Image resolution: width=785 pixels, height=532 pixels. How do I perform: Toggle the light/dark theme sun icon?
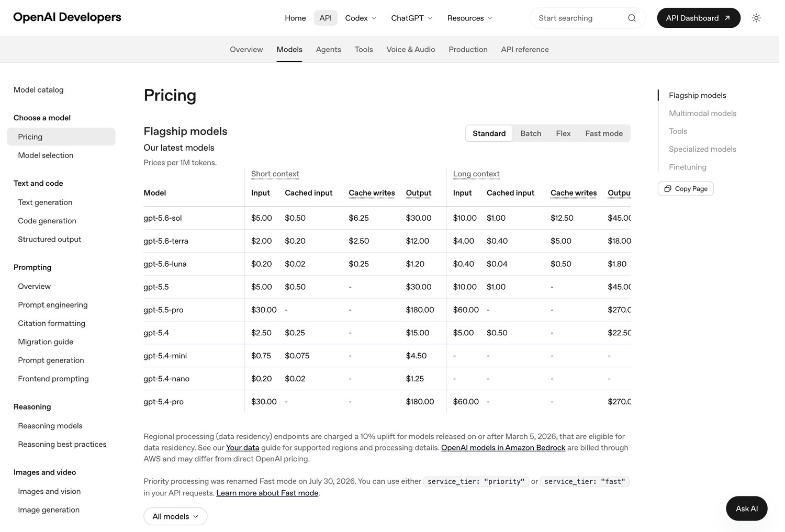coord(756,18)
